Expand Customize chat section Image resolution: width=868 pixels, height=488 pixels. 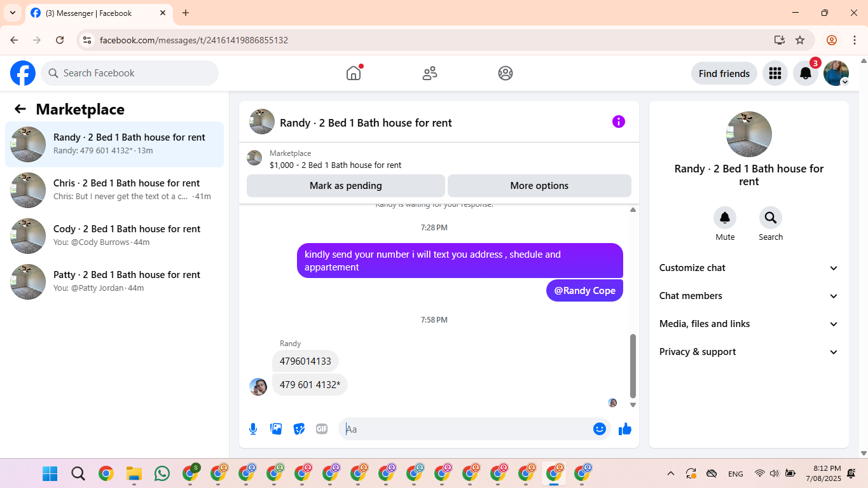pyautogui.click(x=749, y=268)
